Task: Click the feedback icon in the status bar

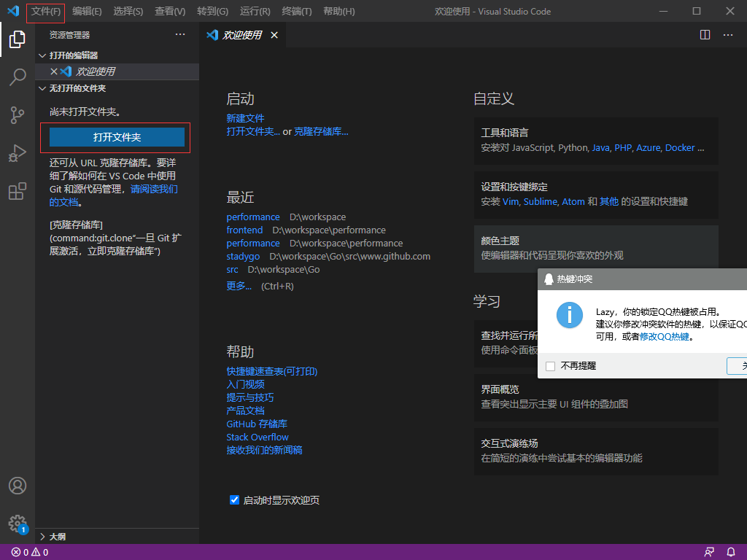Action: pos(709,553)
